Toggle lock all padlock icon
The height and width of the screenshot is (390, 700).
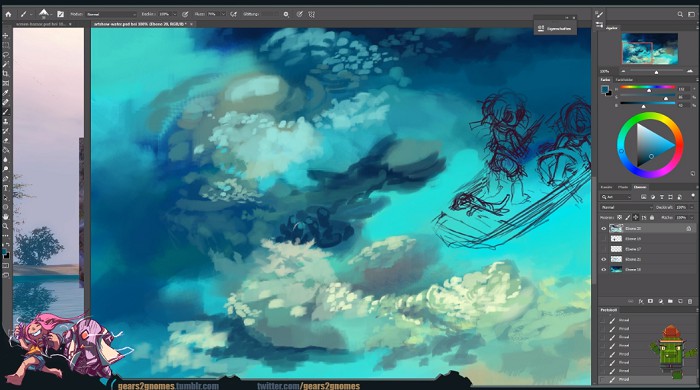click(652, 217)
